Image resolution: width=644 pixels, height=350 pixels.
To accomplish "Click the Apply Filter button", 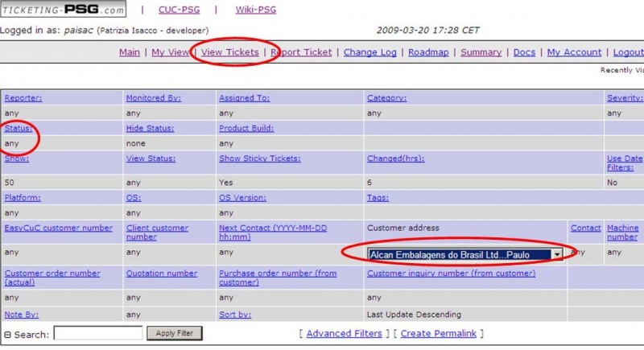I will [x=175, y=333].
